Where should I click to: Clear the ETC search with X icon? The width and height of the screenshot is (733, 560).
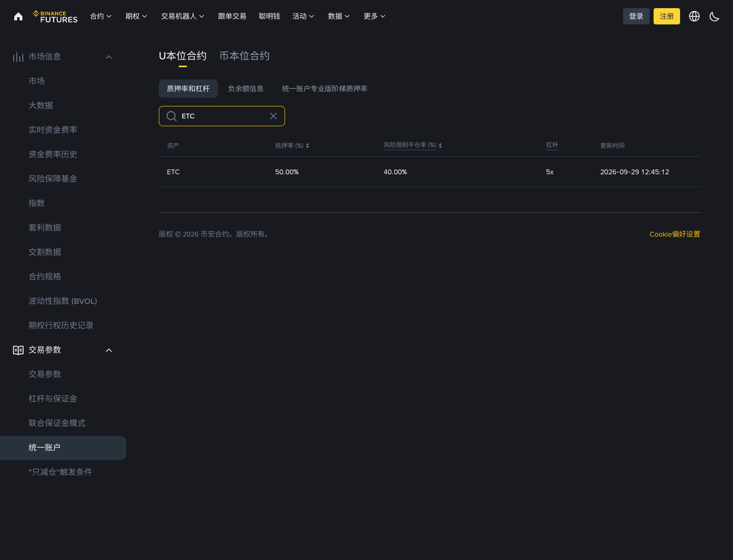(273, 116)
